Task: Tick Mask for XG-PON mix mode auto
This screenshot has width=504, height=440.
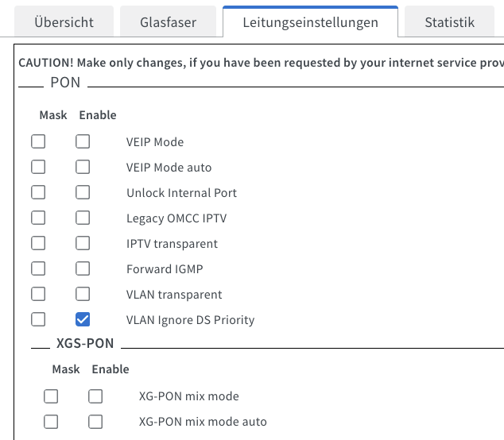Action: click(51, 422)
